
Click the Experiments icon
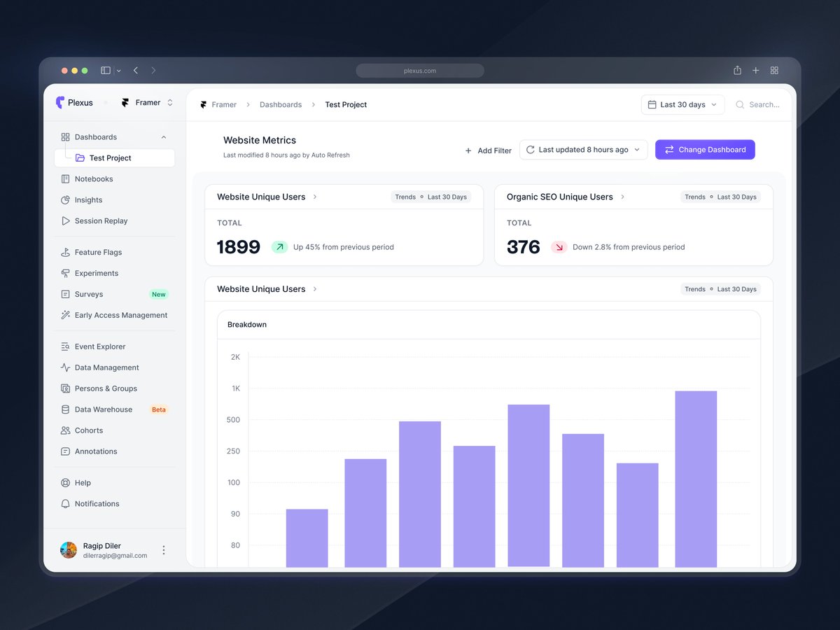pyautogui.click(x=65, y=274)
